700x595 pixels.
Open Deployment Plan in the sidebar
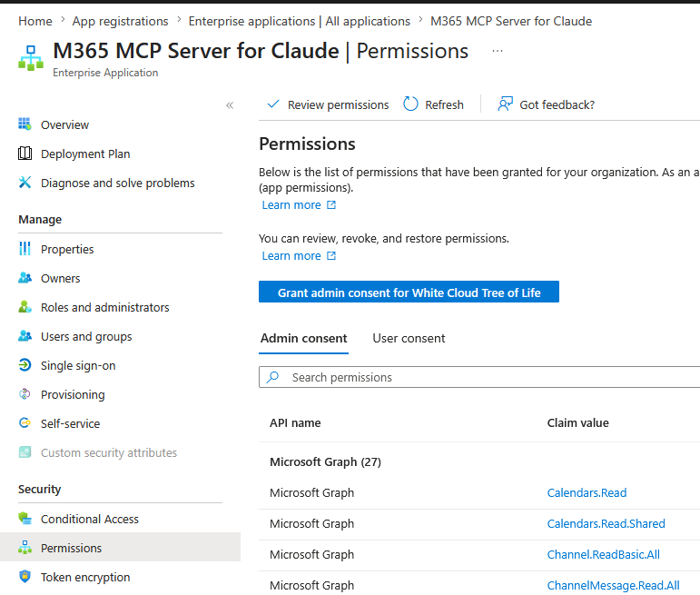pos(85,154)
